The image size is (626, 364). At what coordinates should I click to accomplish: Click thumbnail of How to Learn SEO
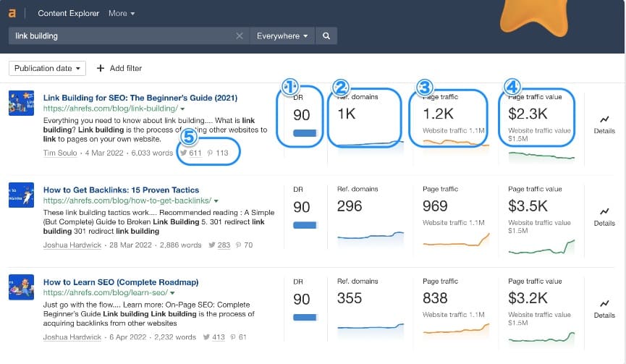(x=21, y=287)
